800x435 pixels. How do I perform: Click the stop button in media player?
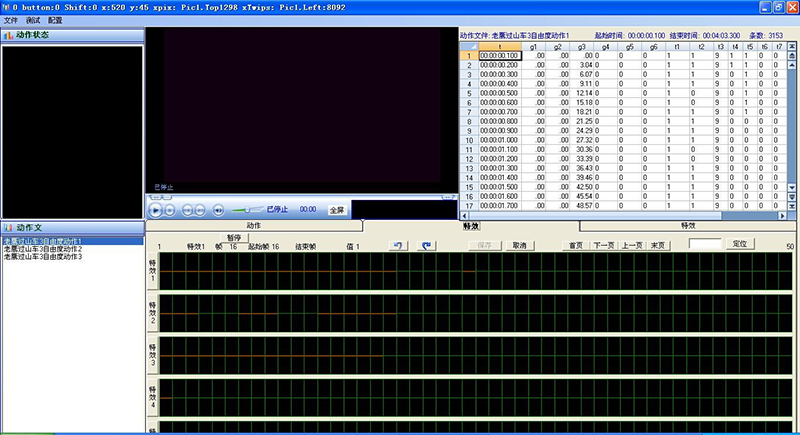coord(170,210)
